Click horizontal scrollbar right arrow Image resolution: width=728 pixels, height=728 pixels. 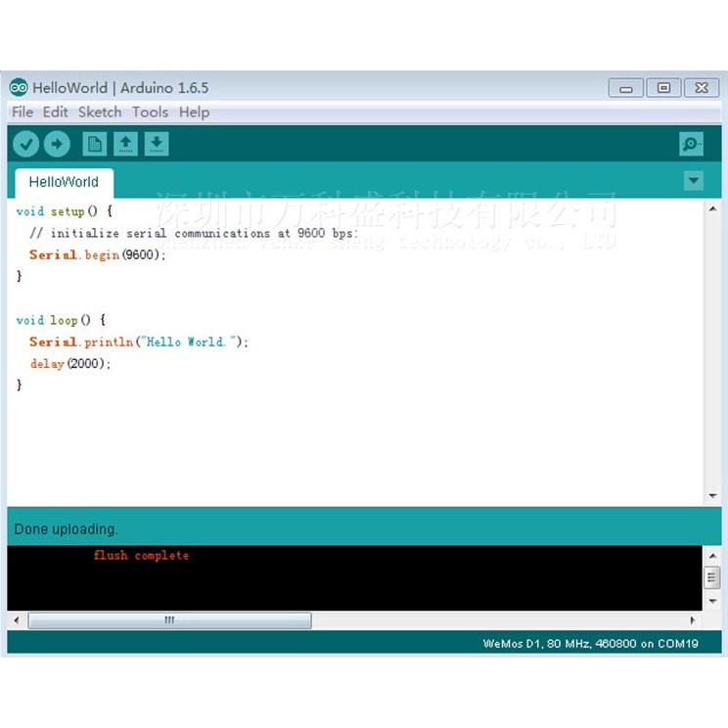click(693, 620)
